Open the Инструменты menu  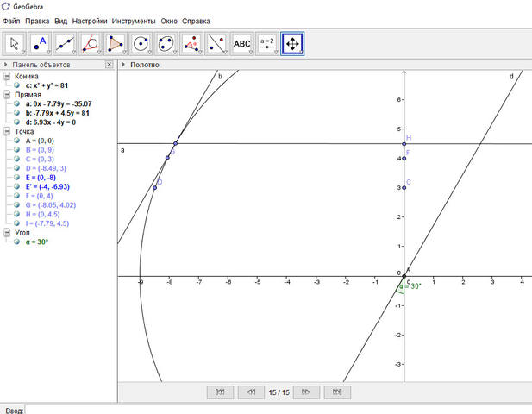pyautogui.click(x=134, y=21)
